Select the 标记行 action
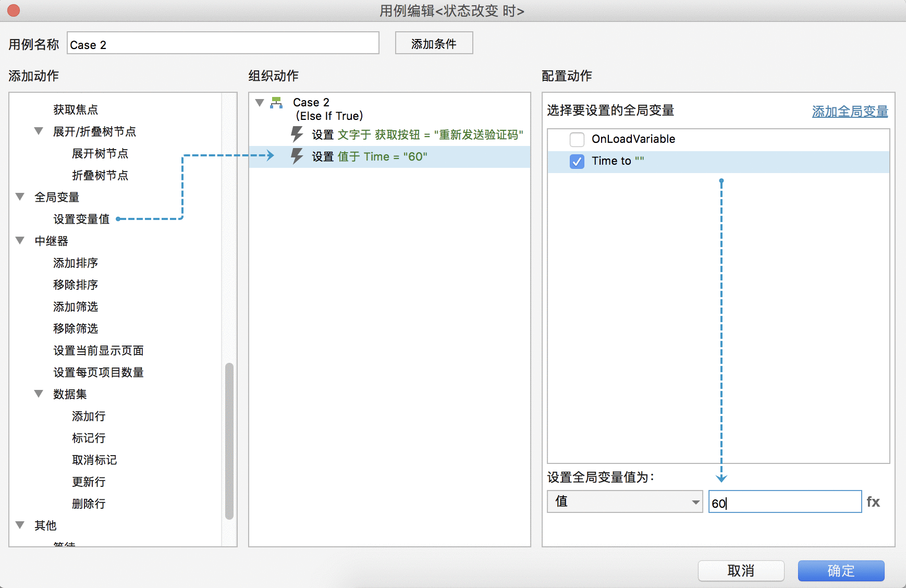The image size is (906, 588). tap(89, 438)
